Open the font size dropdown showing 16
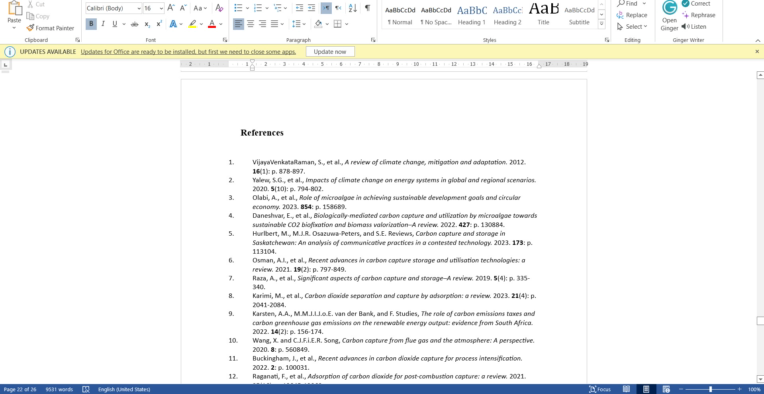 [161, 8]
